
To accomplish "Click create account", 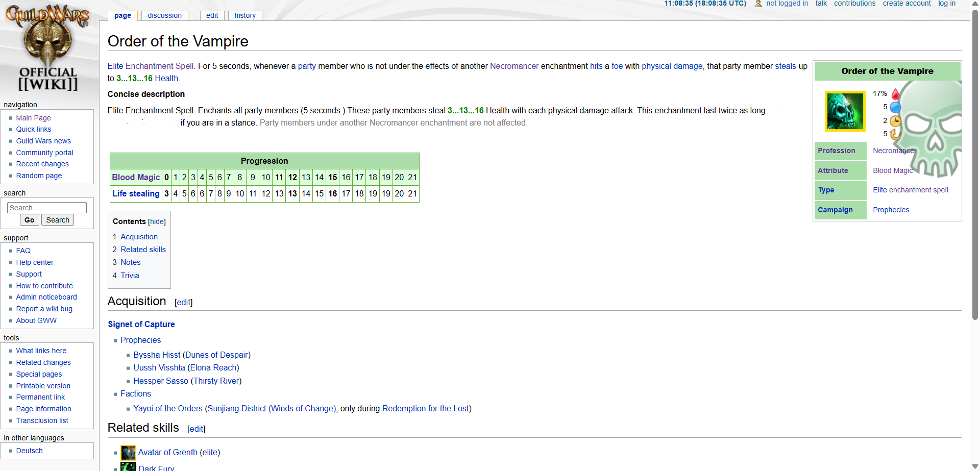I will (x=906, y=4).
